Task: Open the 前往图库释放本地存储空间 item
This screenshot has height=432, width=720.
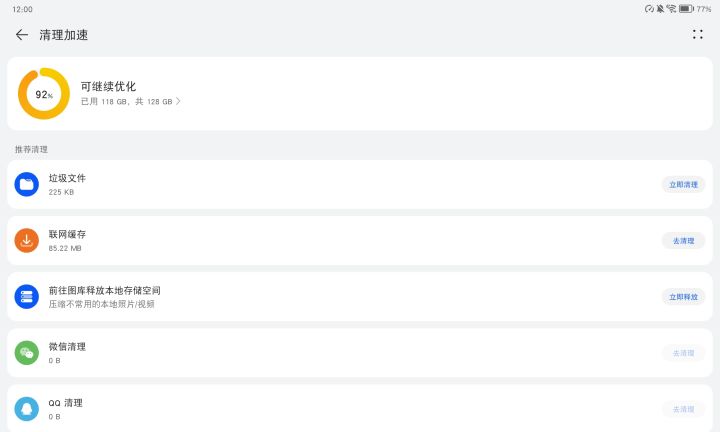Action: pyautogui.click(x=360, y=297)
